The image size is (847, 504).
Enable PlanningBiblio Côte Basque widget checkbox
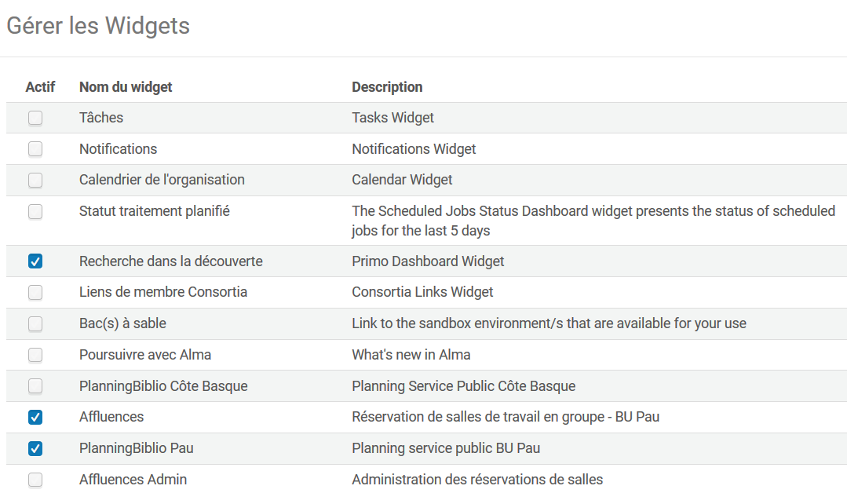click(x=35, y=386)
